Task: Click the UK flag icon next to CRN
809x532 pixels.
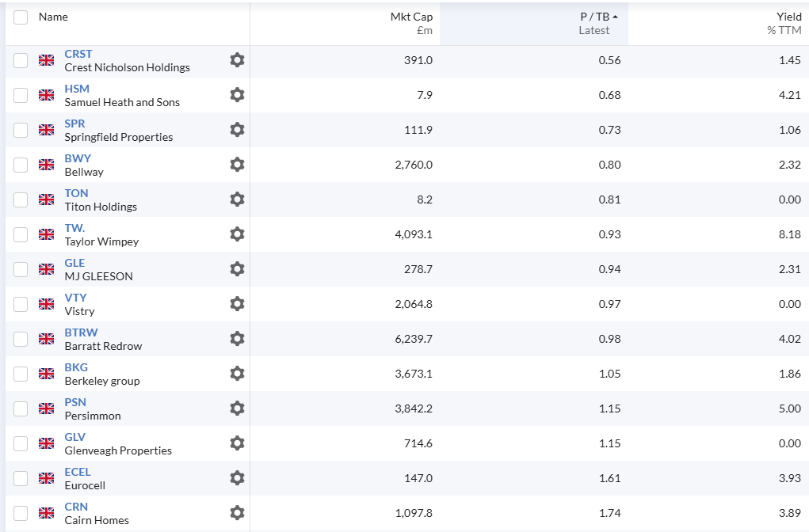Action: coord(47,513)
